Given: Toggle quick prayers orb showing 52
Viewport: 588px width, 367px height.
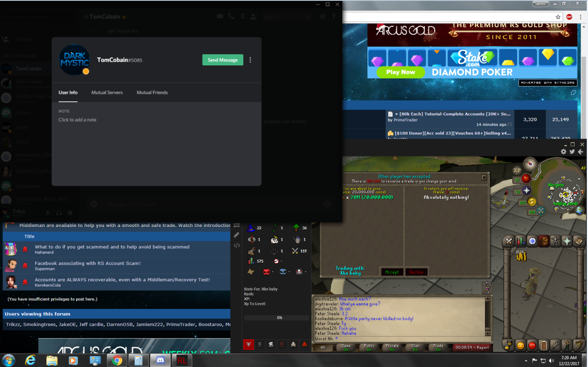Looking at the screenshot, I should click(523, 191).
